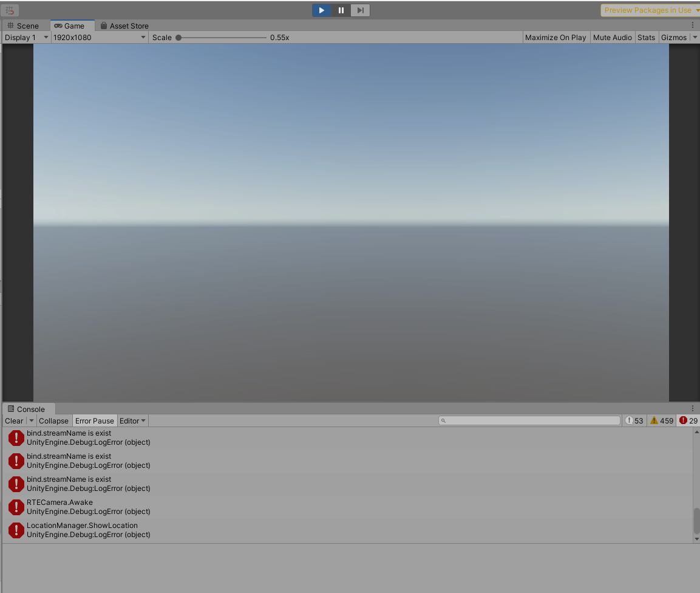Clear the Console log entries
700x593 pixels.
13,420
